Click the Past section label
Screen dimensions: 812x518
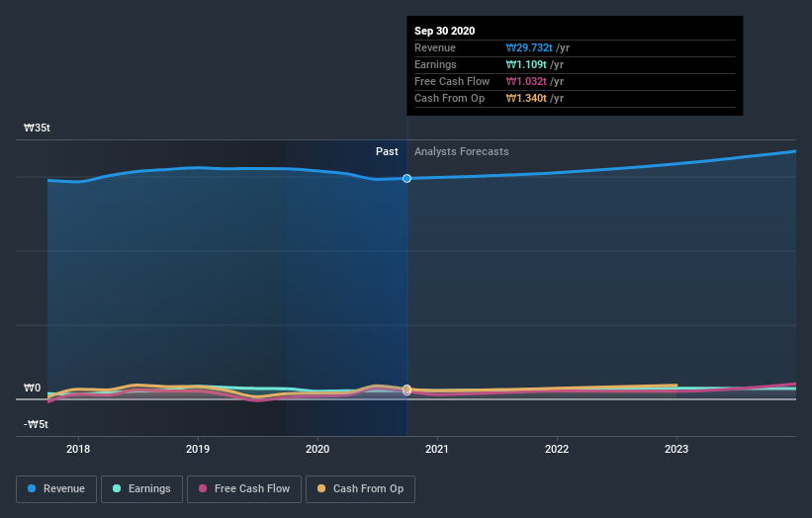[387, 151]
